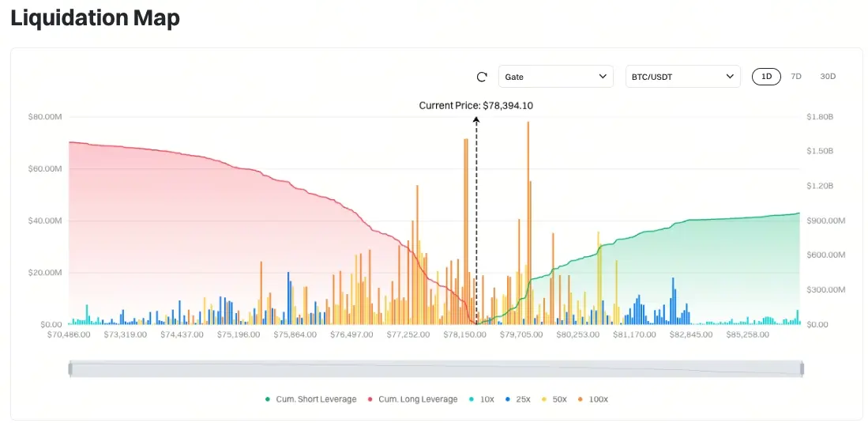Click the red Cum. Long Leverage legend dot
This screenshot has height=423, width=868.
coord(370,399)
